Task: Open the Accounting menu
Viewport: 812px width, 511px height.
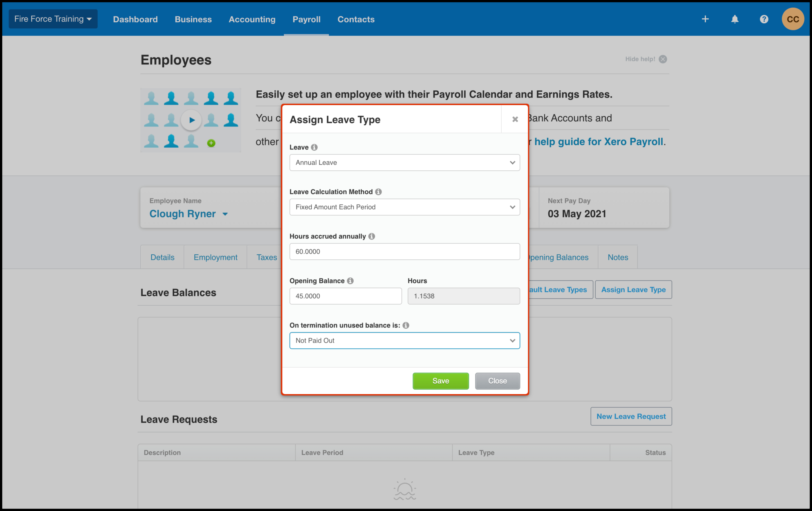Action: coord(252,19)
